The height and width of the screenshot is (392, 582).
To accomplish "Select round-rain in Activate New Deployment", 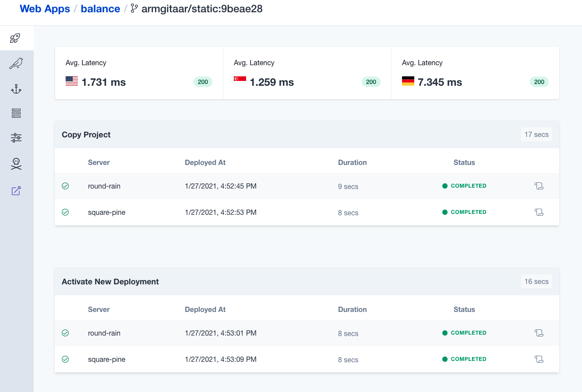I will point(104,333).
